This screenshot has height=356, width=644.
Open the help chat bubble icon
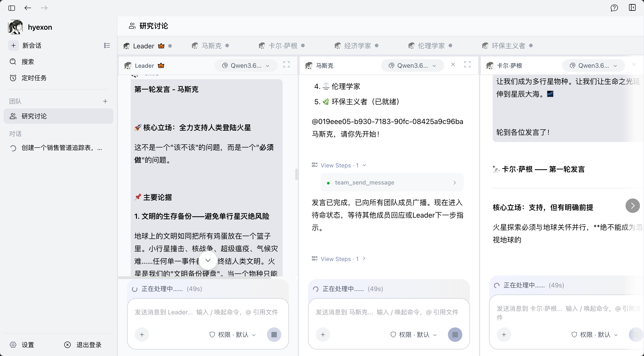[614, 8]
